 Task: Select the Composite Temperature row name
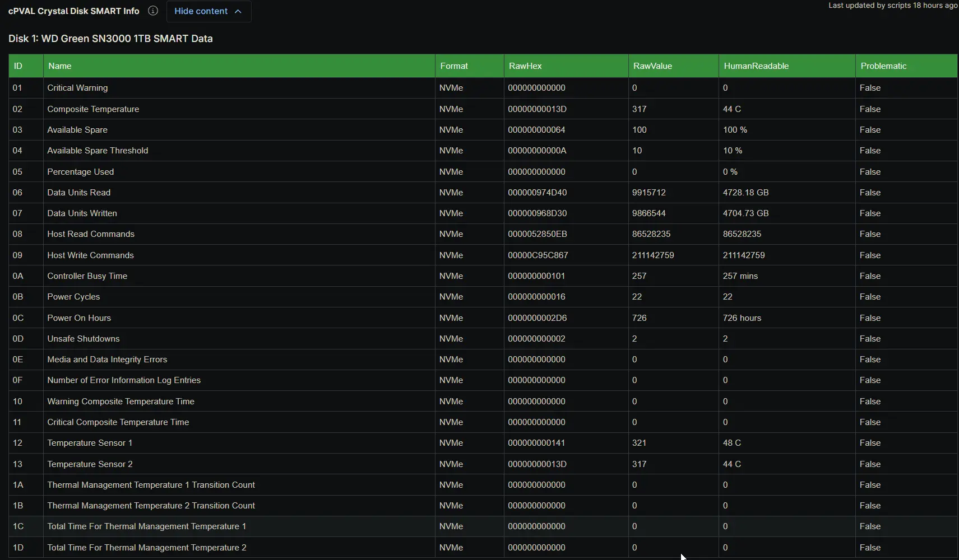coord(93,109)
